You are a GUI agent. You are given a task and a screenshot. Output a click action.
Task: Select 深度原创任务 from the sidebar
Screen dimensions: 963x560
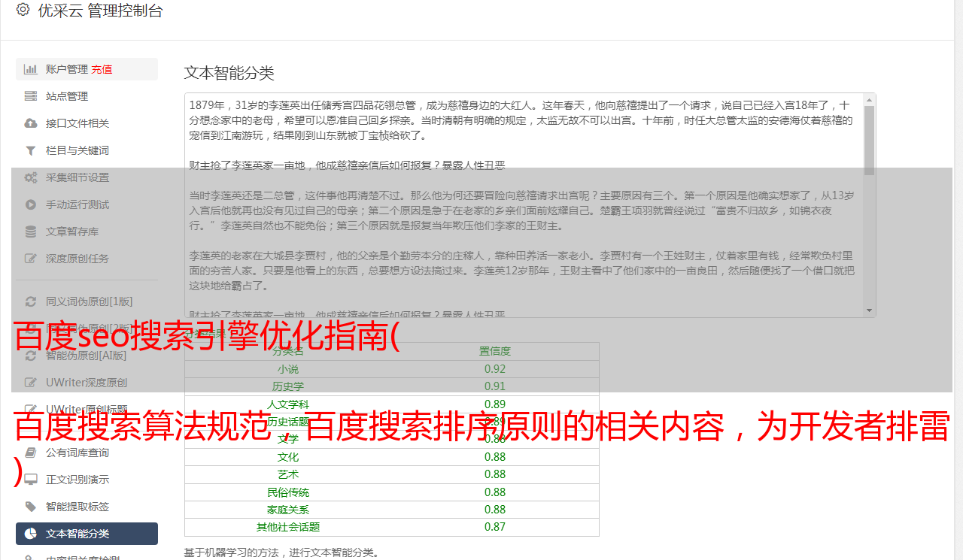pos(77,259)
